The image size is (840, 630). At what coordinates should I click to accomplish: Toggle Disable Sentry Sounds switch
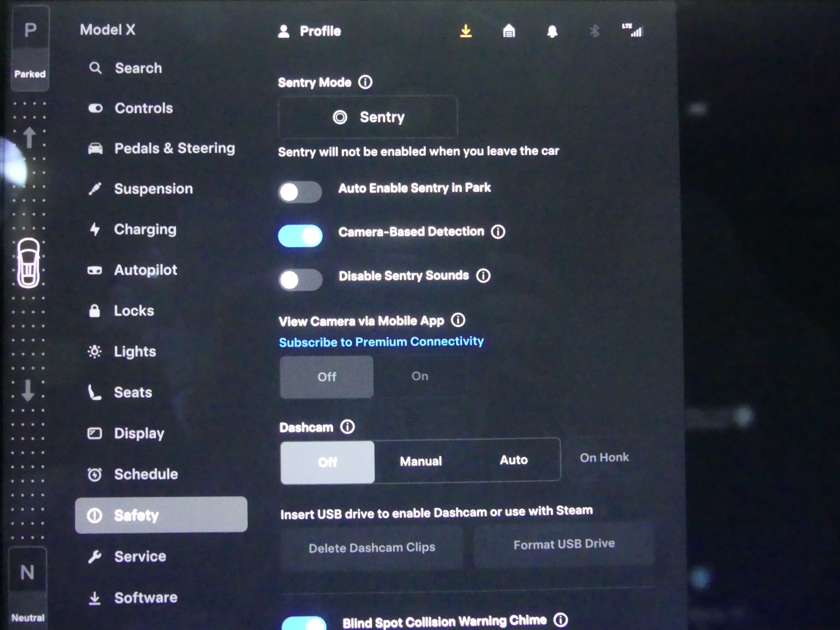(x=300, y=280)
